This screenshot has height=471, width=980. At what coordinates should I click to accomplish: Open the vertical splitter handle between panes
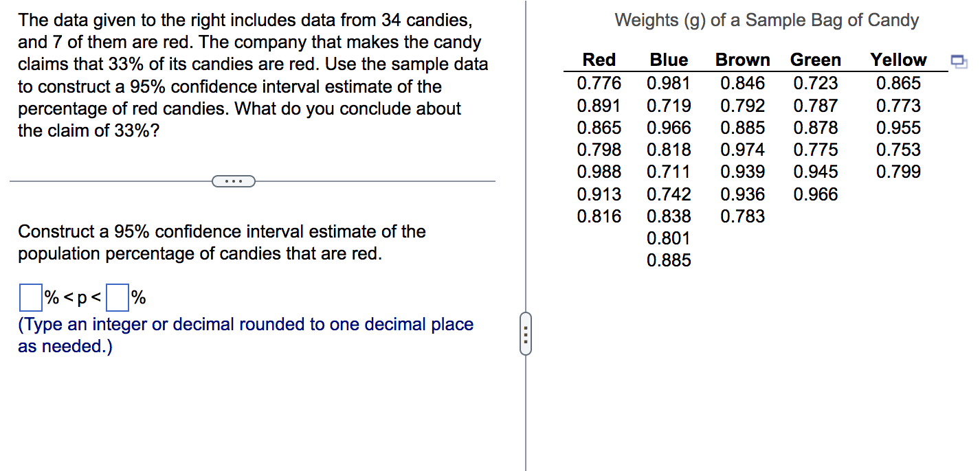pos(526,336)
